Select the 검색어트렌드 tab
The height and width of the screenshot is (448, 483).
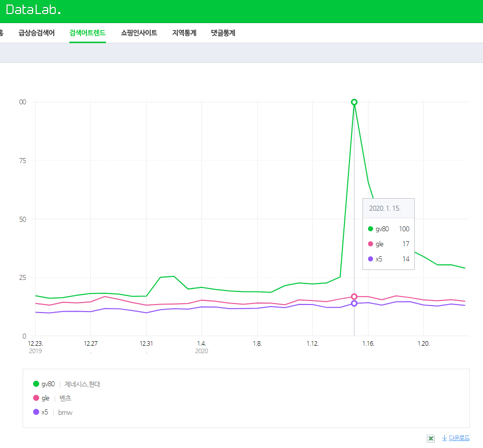coord(87,33)
